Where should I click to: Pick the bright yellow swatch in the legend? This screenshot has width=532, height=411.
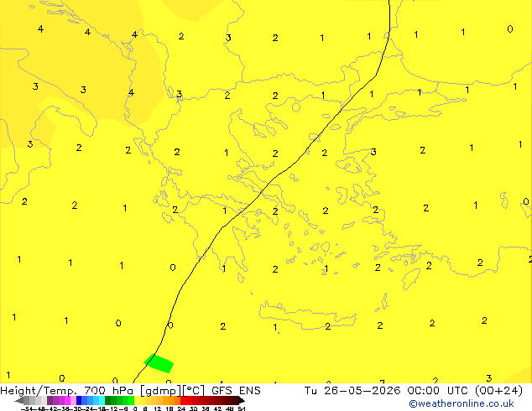tap(137, 400)
